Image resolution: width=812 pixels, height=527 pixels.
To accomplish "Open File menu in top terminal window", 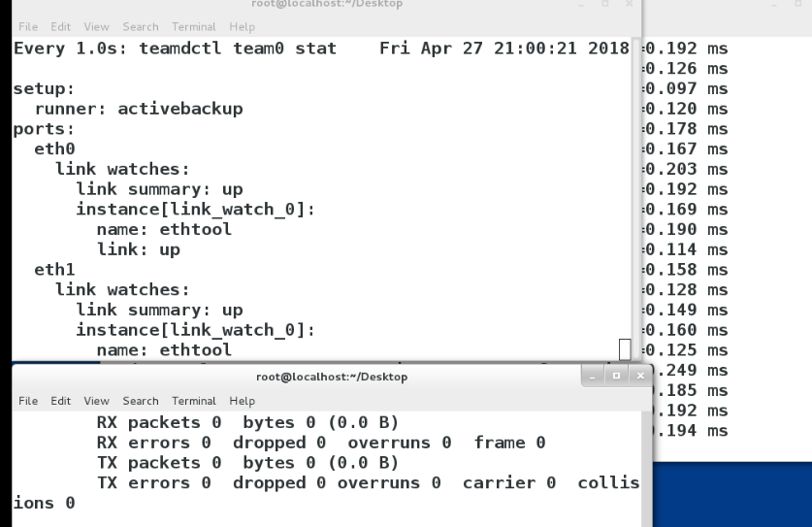I will point(28,26).
